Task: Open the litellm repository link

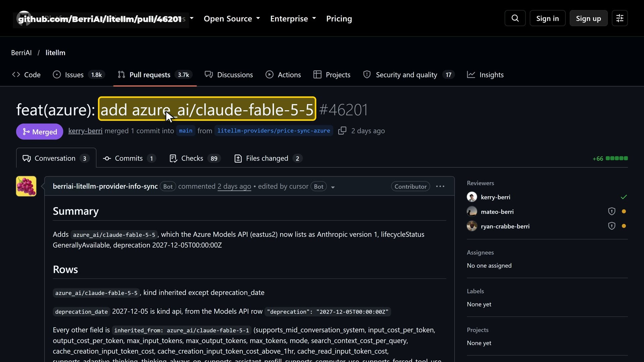Action: (x=55, y=53)
